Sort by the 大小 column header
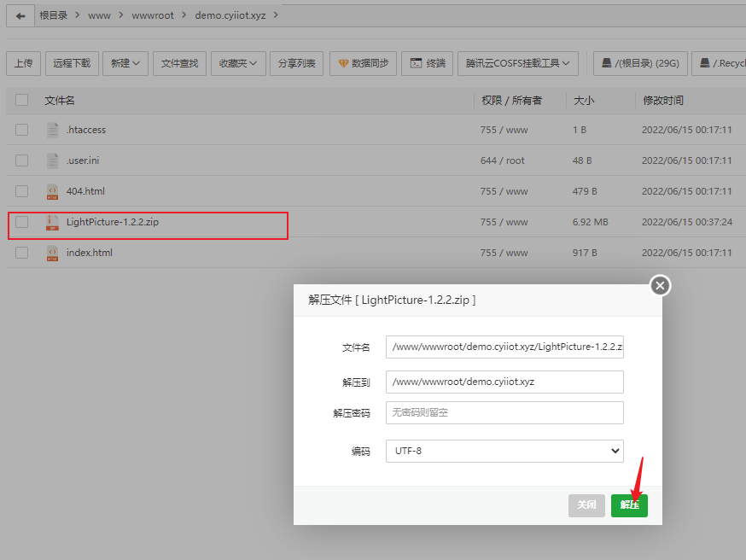The image size is (746, 560). click(584, 101)
